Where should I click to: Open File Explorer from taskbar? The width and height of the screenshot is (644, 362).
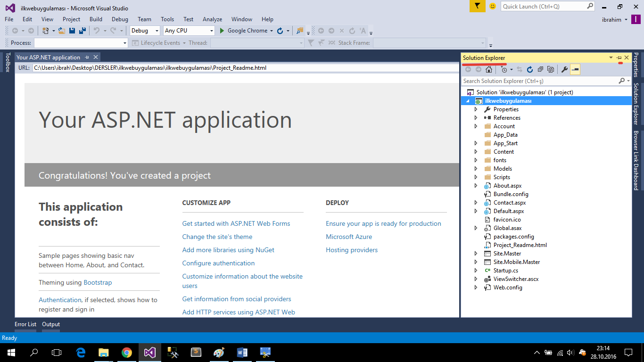(x=104, y=352)
